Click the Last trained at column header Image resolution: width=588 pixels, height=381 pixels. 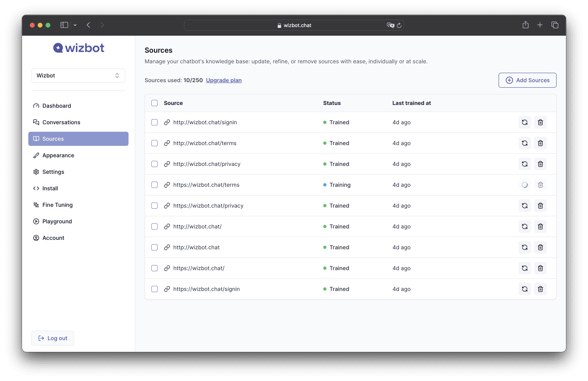[x=412, y=103]
